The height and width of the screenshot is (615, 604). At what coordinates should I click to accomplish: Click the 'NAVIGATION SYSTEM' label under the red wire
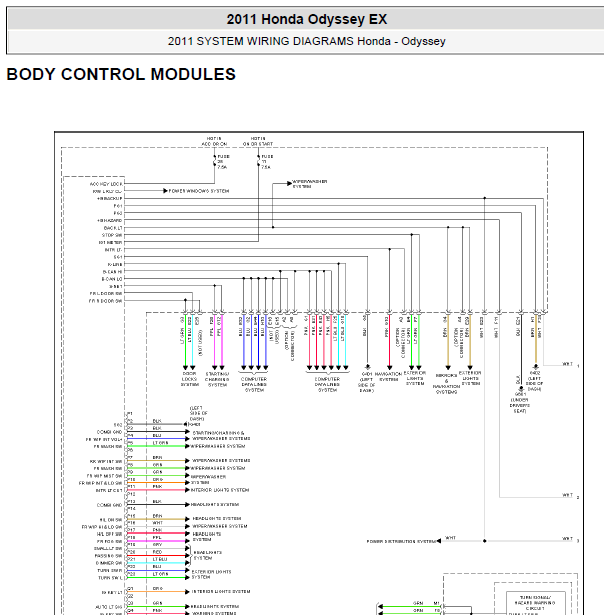[389, 377]
